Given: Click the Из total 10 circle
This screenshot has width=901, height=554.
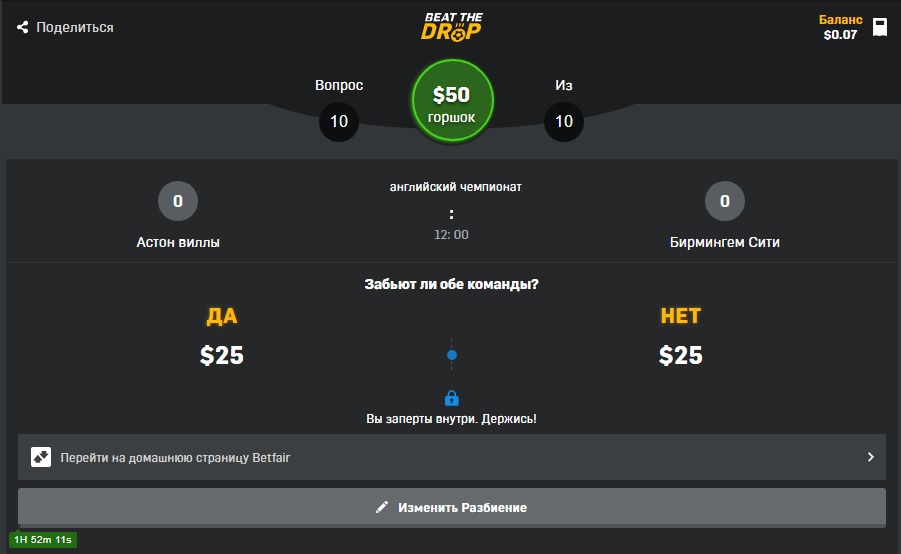Looking at the screenshot, I should click(564, 121).
